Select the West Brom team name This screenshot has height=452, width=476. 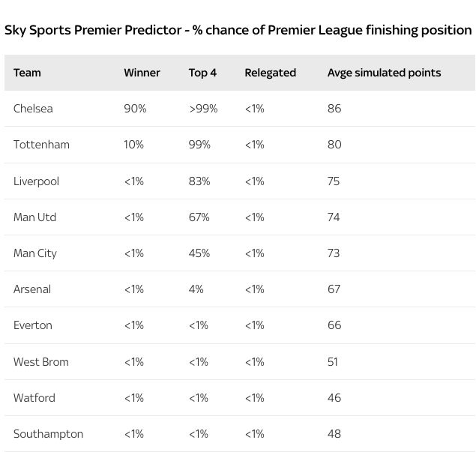[x=41, y=362]
